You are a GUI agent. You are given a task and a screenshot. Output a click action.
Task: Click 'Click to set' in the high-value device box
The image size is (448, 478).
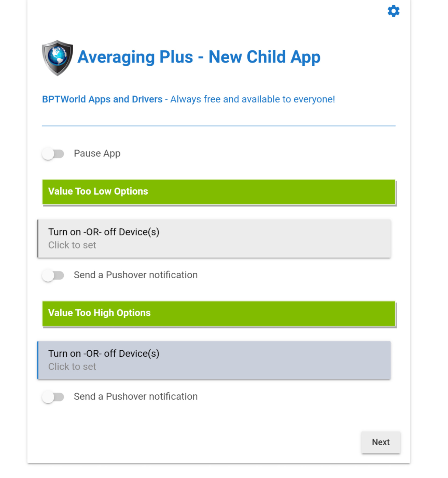(72, 367)
